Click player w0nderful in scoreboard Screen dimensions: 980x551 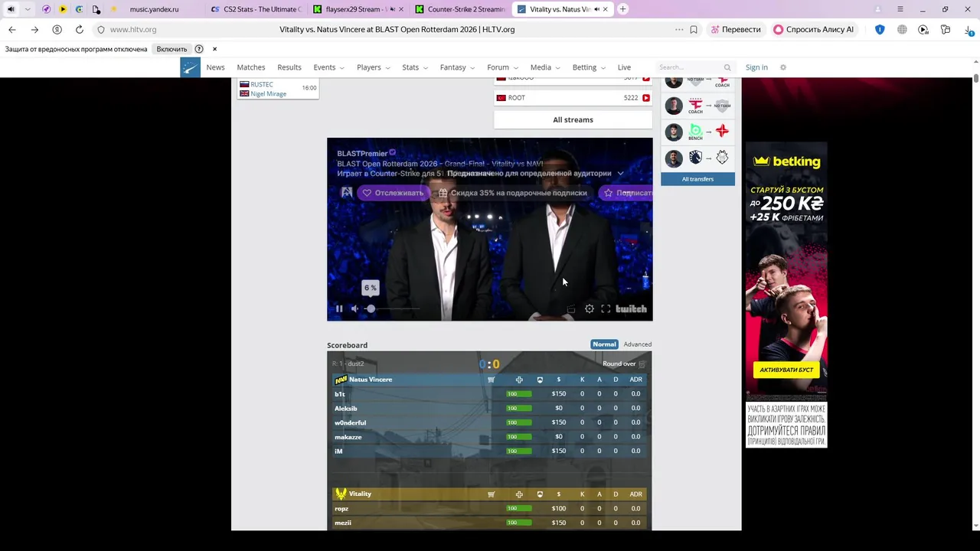click(350, 422)
